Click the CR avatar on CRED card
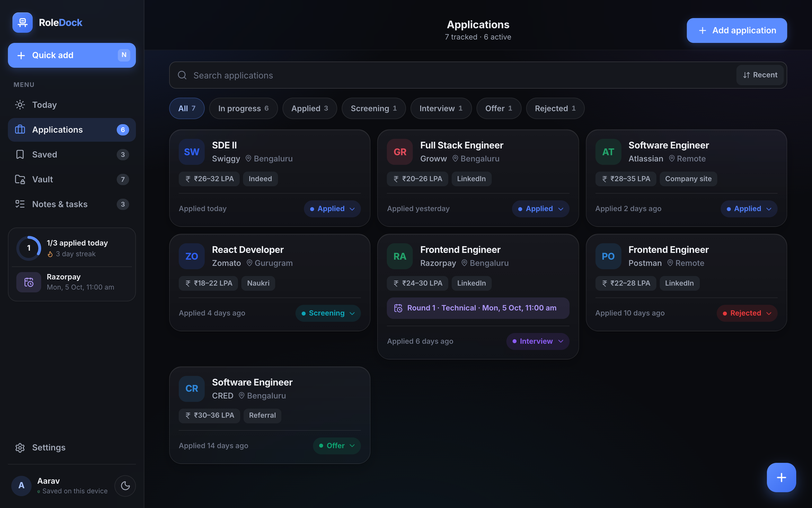The width and height of the screenshot is (812, 508). (x=192, y=388)
